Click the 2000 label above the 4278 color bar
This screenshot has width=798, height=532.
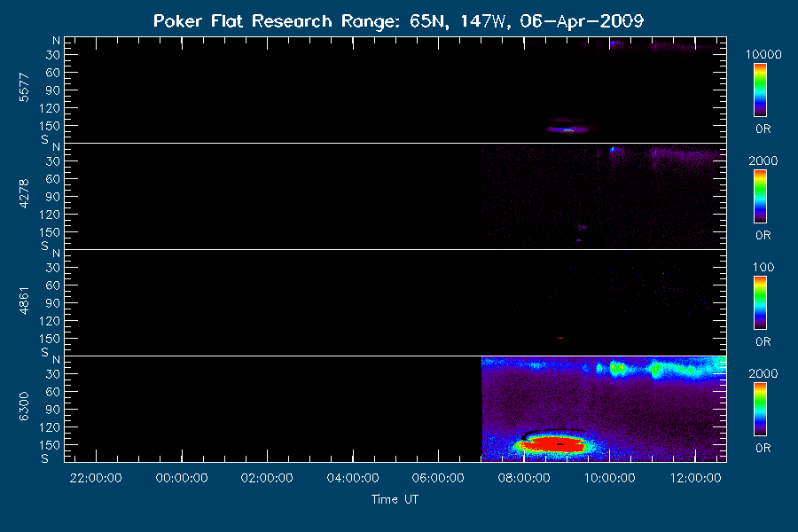coord(763,160)
